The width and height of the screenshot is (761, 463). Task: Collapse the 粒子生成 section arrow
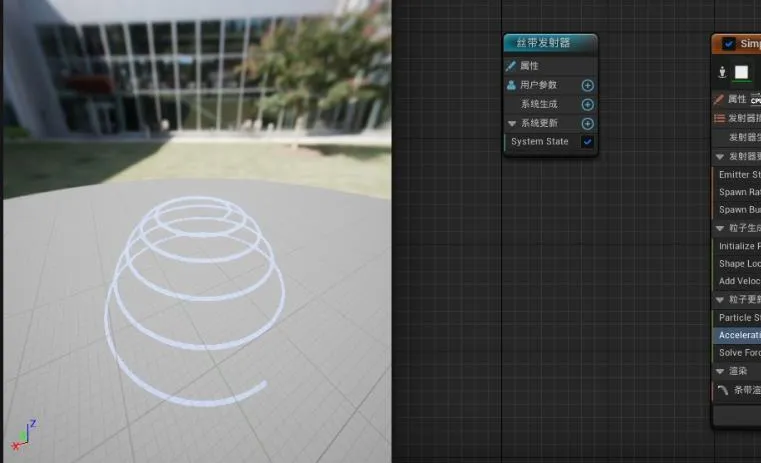click(720, 228)
